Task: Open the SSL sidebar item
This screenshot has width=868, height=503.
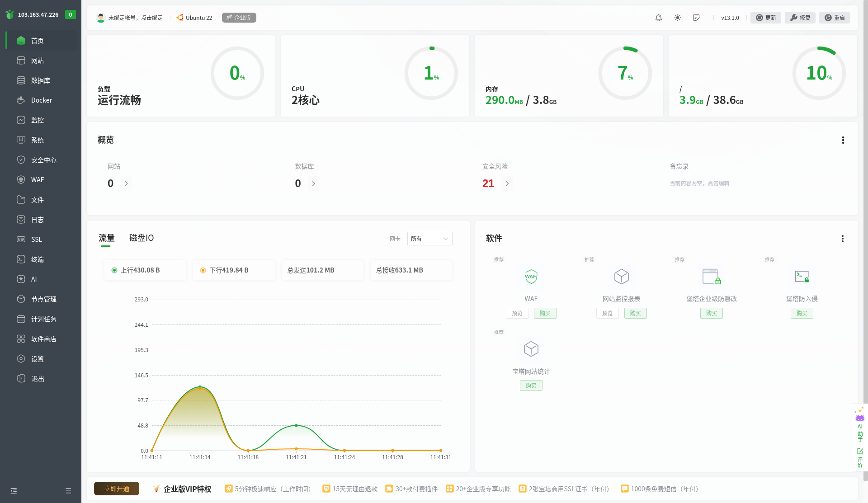Action: click(41, 240)
